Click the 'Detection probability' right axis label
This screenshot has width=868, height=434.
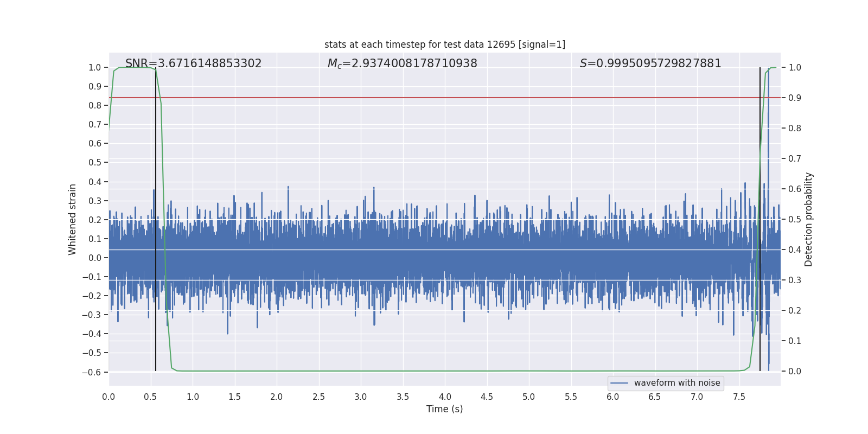pos(808,219)
